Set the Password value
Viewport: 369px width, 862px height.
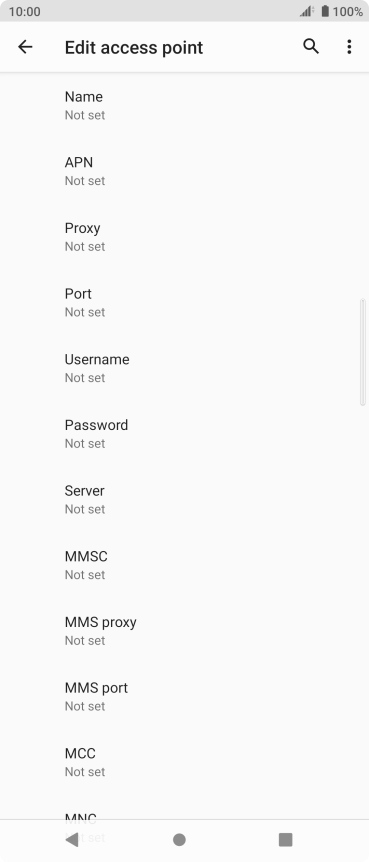pyautogui.click(x=185, y=434)
